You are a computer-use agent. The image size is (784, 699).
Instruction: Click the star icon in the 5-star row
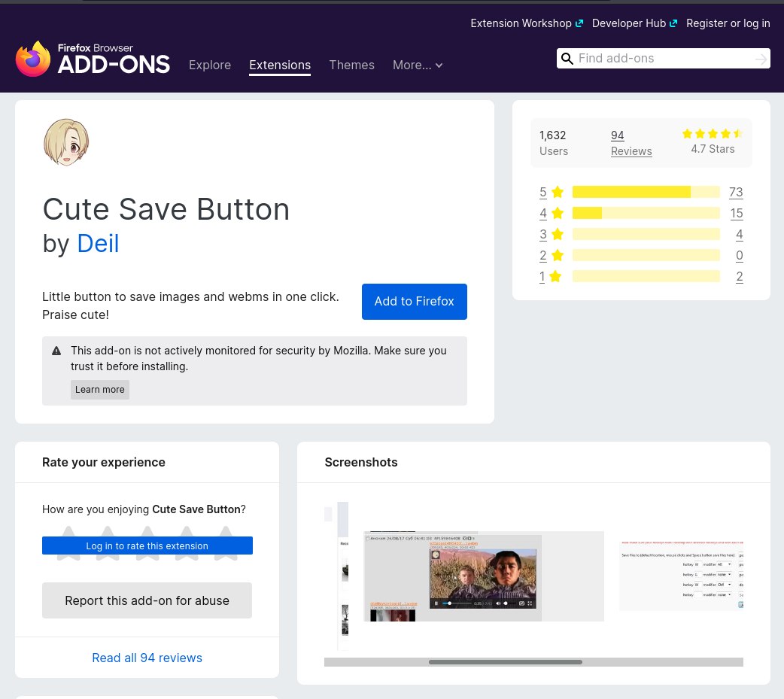coord(558,192)
